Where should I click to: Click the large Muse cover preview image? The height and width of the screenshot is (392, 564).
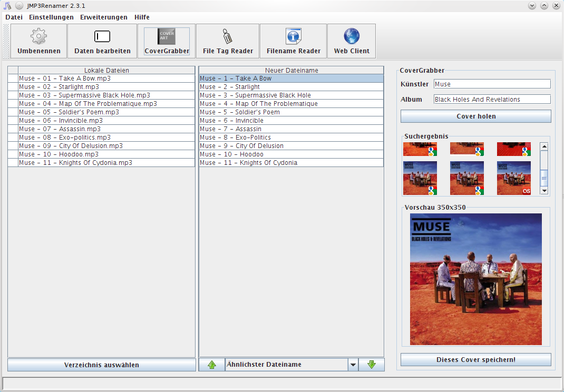click(476, 279)
